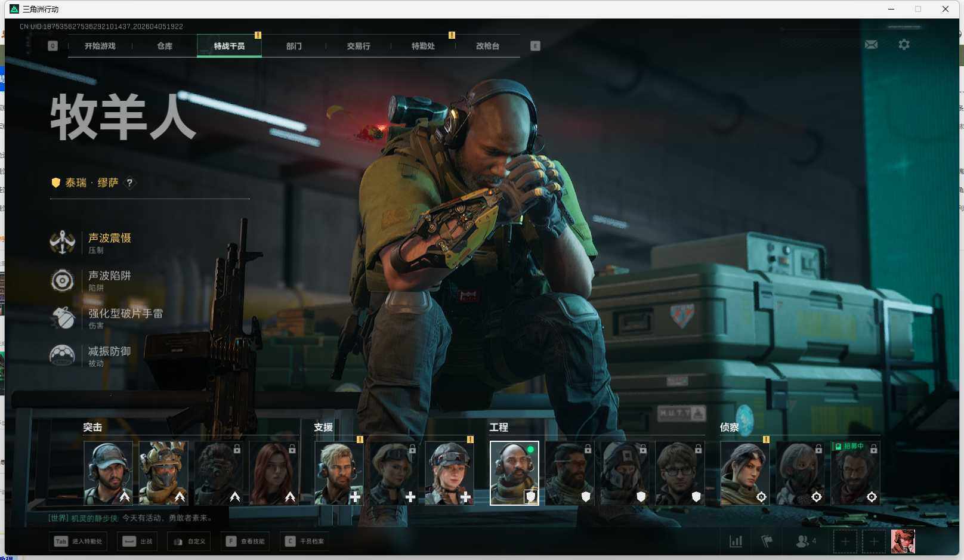Image resolution: width=964 pixels, height=560 pixels.
Task: Select the red-haired locked operator under 突击
Action: pyautogui.click(x=274, y=473)
